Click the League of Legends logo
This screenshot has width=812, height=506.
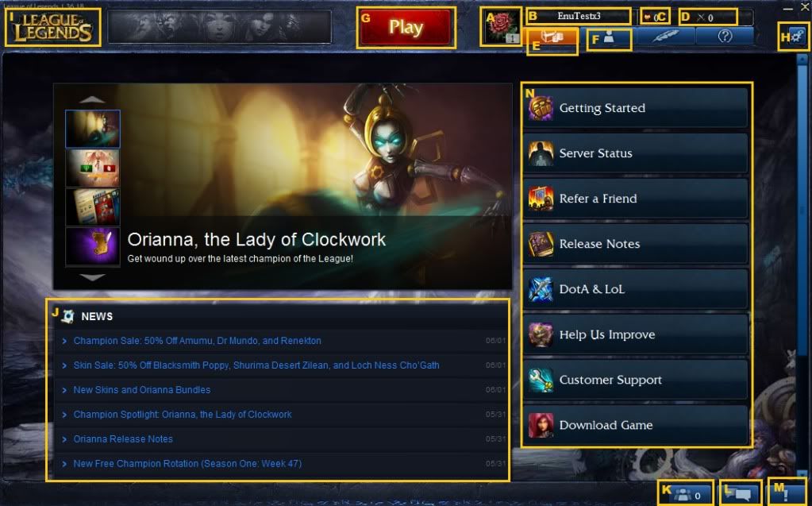click(x=52, y=28)
